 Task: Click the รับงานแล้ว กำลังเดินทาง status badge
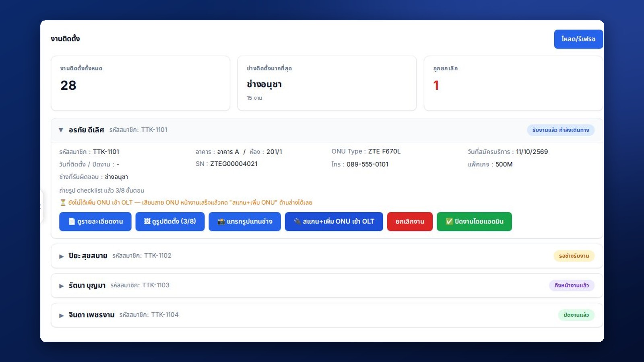pos(561,130)
